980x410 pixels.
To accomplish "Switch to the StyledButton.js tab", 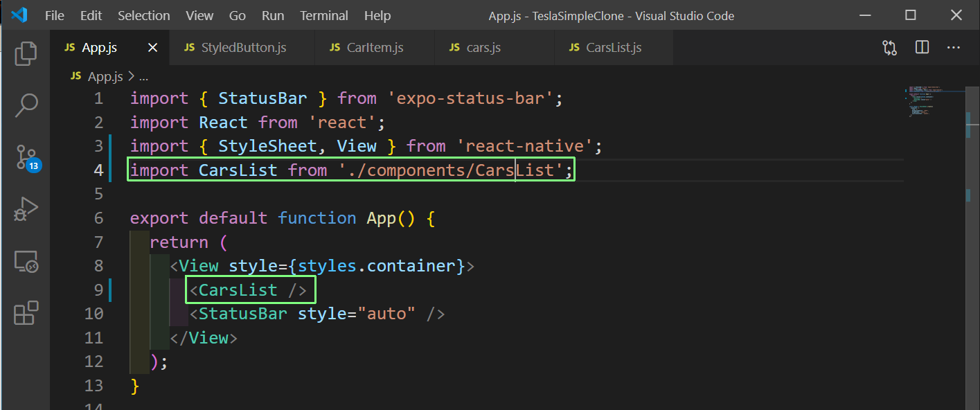I will point(242,48).
